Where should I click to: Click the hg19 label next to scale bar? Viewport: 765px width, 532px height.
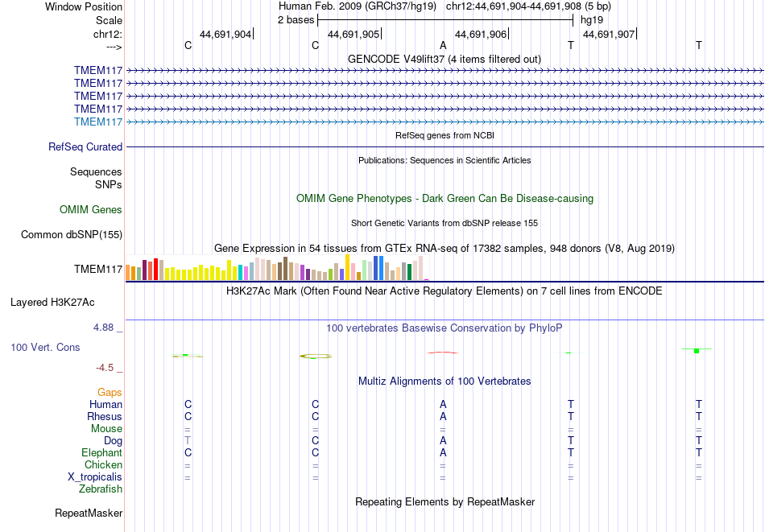(592, 20)
